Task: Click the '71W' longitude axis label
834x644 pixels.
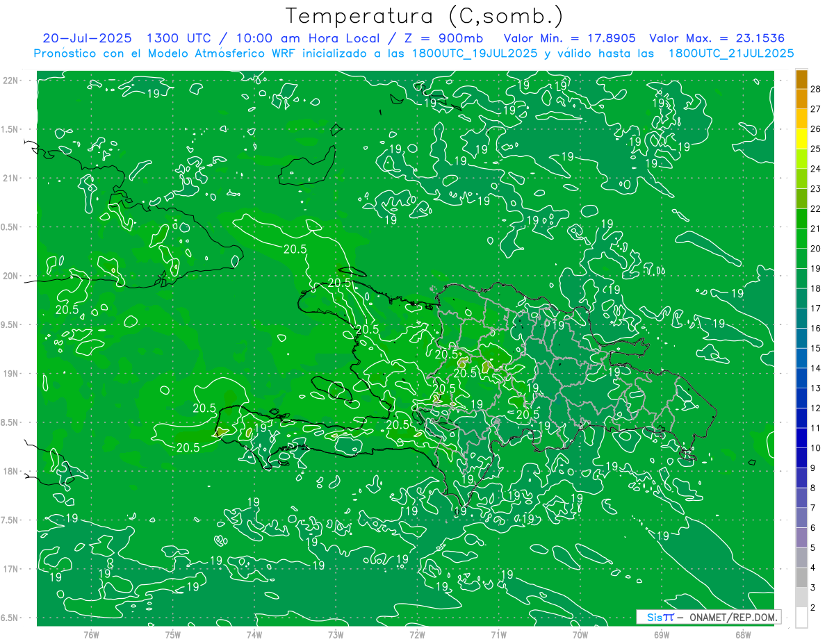Action: click(x=498, y=635)
